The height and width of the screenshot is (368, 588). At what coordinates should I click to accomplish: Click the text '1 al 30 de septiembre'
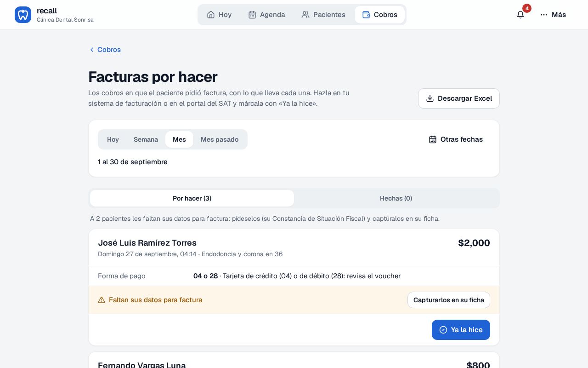click(x=133, y=162)
